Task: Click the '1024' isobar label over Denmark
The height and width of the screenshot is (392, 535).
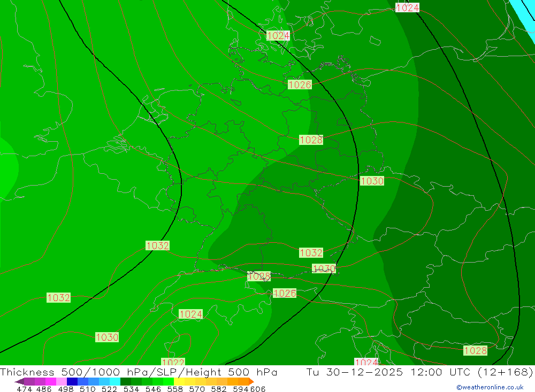Action: pos(278,36)
